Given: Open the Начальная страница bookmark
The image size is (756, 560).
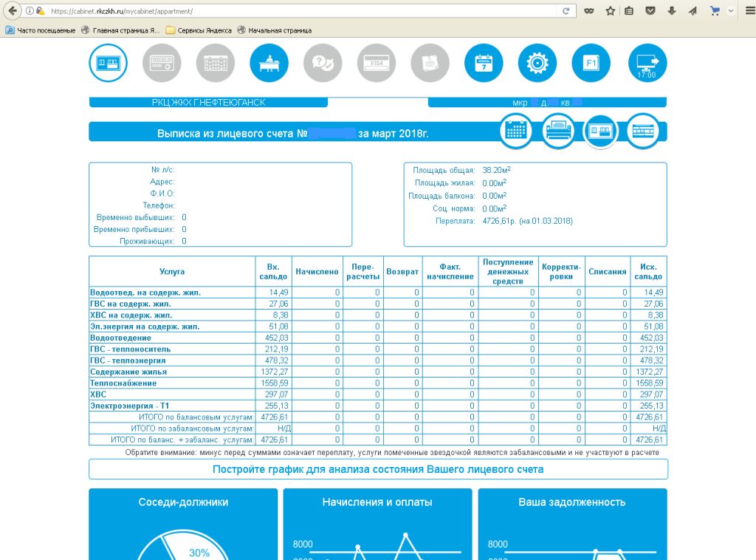Looking at the screenshot, I should click(275, 30).
